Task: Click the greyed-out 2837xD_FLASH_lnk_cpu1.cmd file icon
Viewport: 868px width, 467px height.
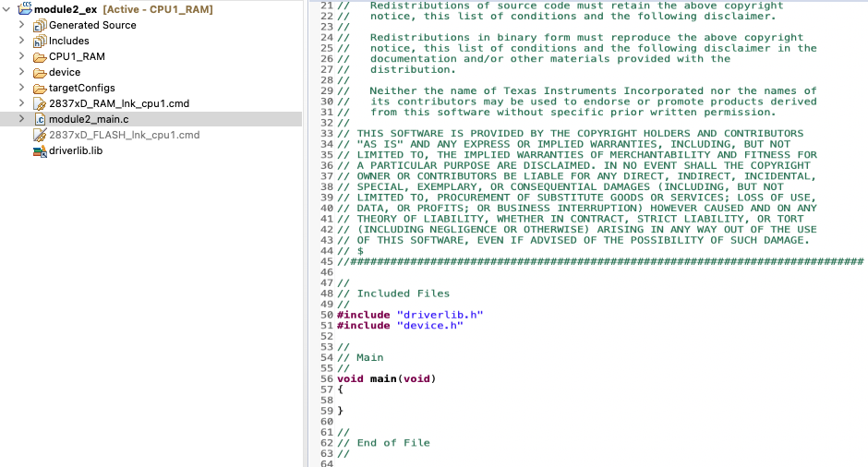Action: (40, 135)
